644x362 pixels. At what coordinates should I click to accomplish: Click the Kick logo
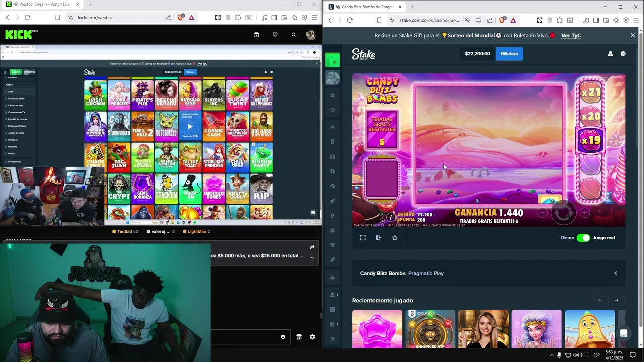click(x=21, y=34)
